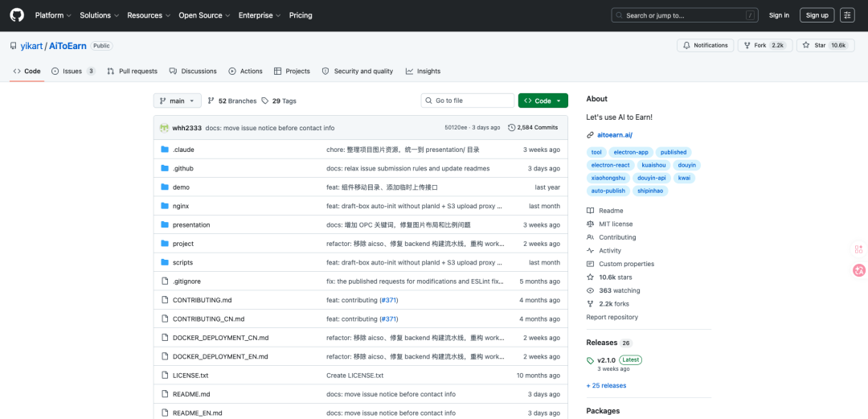Click the Readme book icon in About
The width and height of the screenshot is (868, 419).
coord(590,211)
